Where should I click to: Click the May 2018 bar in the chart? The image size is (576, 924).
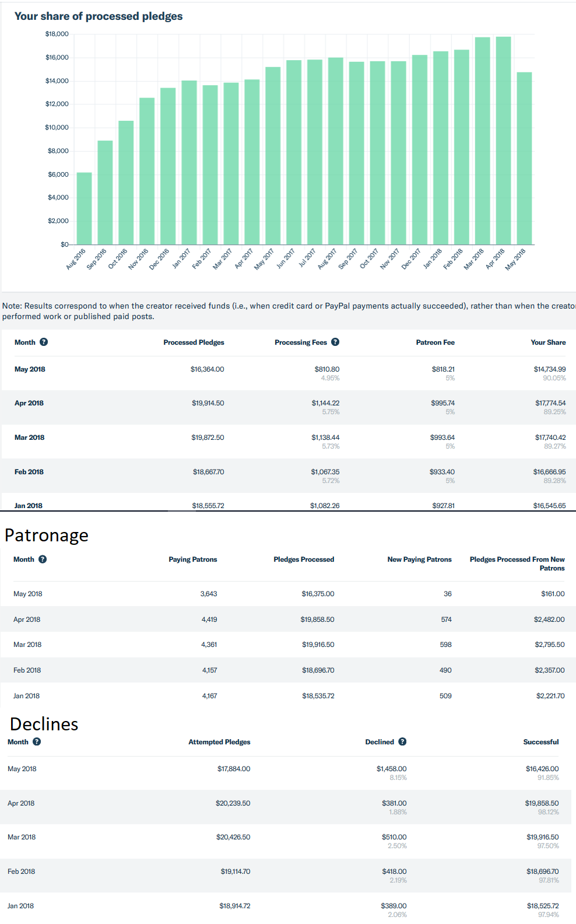coord(524,158)
